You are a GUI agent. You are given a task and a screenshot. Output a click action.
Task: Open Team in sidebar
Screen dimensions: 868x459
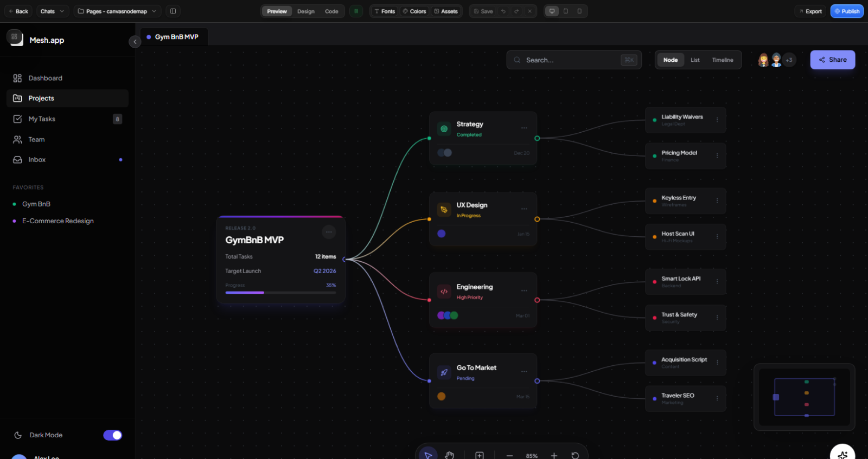coord(67,139)
